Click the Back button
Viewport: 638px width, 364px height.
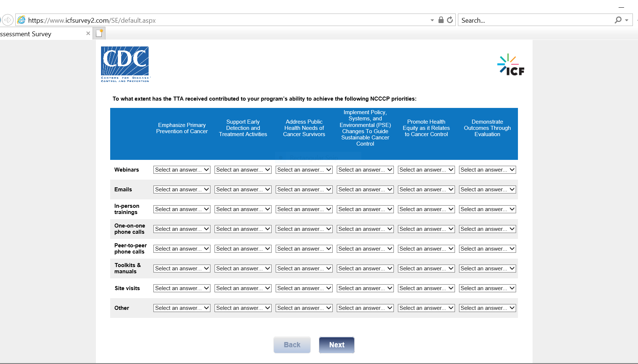tap(292, 345)
